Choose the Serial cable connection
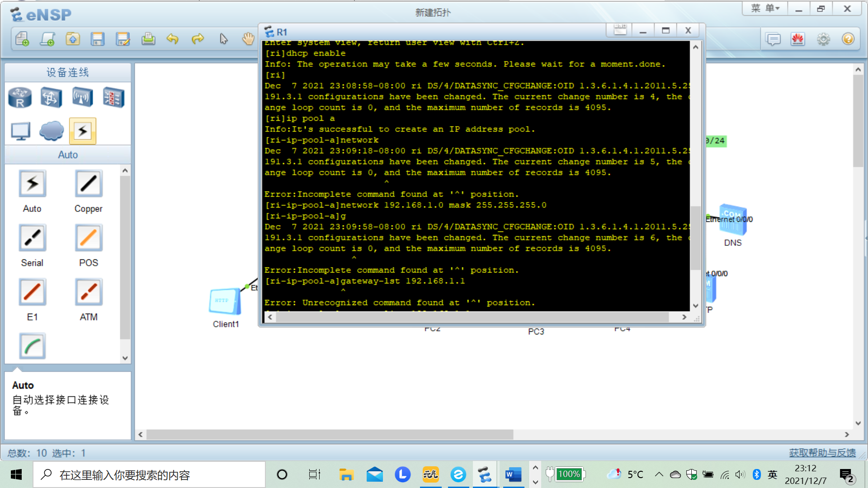 coord(32,238)
